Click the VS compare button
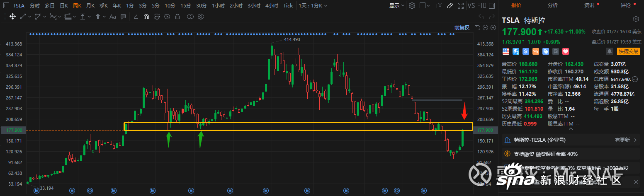This screenshot has width=644, height=196. (471, 6)
